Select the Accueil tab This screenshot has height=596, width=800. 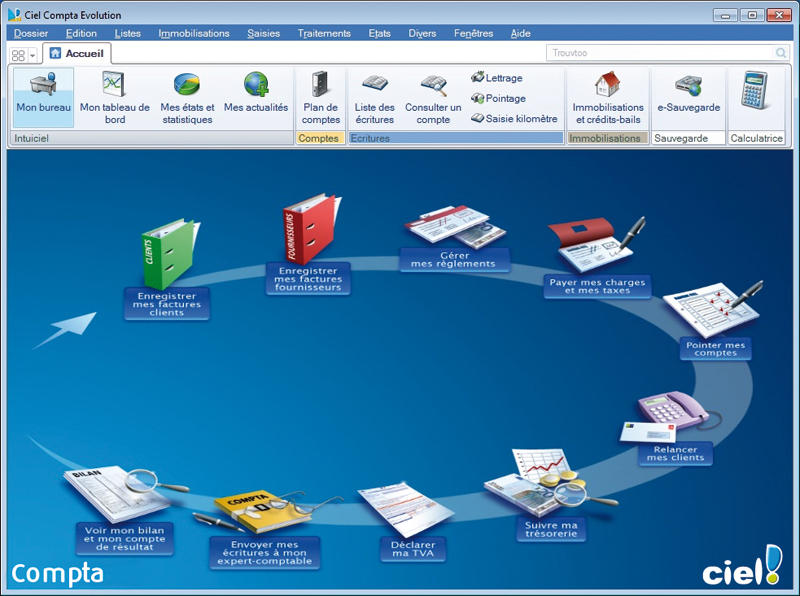(77, 53)
